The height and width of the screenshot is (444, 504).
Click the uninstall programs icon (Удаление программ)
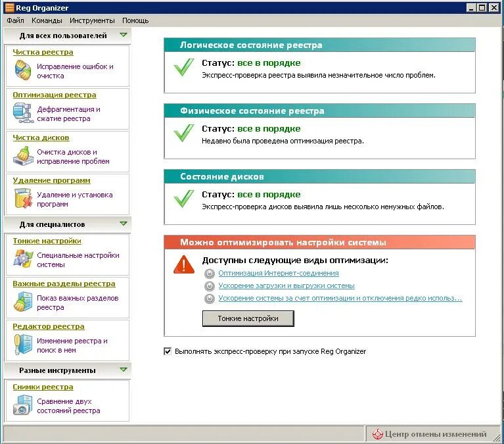pyautogui.click(x=23, y=199)
